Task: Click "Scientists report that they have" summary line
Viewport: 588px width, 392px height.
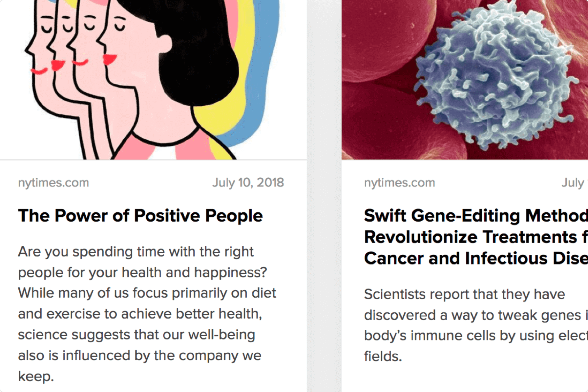Action: tap(464, 294)
